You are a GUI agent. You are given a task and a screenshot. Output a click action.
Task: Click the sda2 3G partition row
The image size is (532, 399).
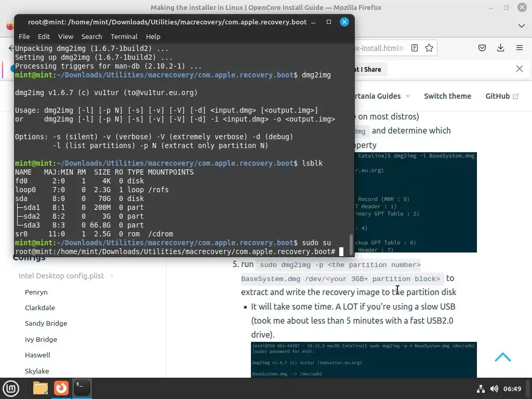pos(79,216)
